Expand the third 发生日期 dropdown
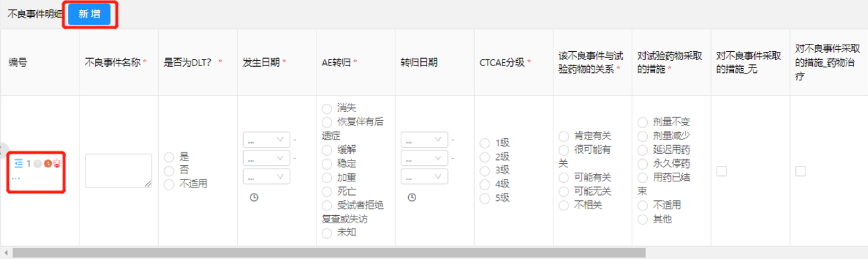Screen dimensions: 868x259 coord(266,177)
